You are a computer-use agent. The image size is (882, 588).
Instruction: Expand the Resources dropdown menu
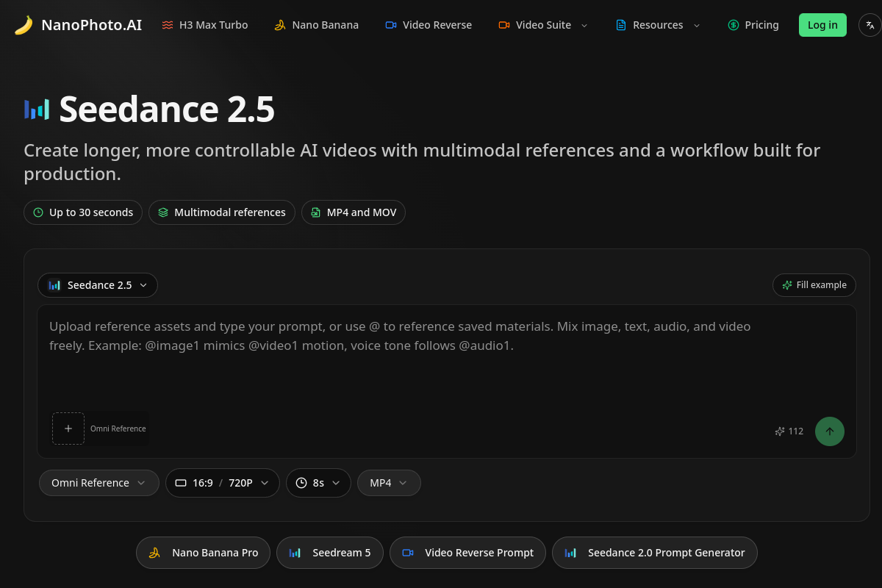[657, 25]
